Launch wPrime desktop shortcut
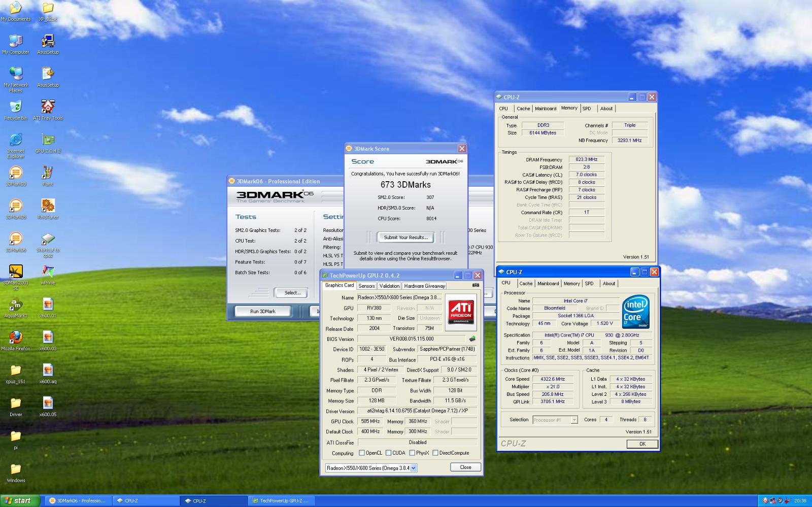This screenshot has height=507, width=812. [48, 275]
